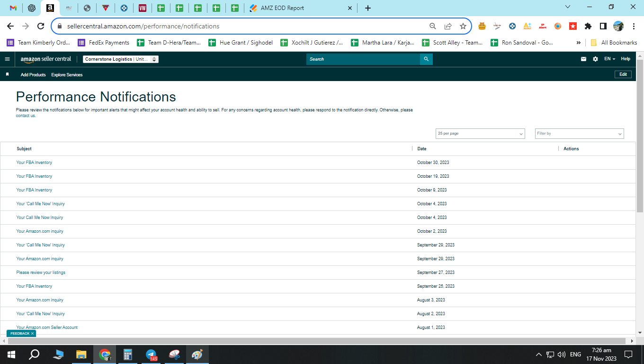The width and height of the screenshot is (644, 364).
Task: Open a new browser tab
Action: pos(368,8)
